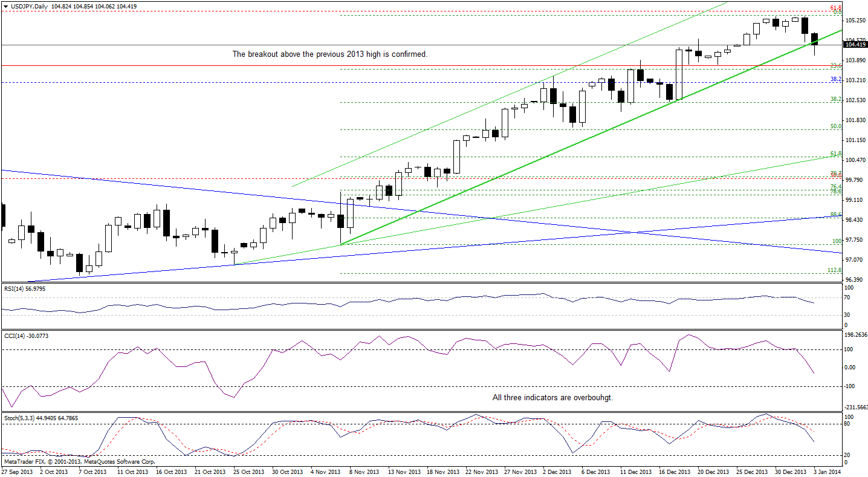Click the 20 Dec 2013 date label
The width and height of the screenshot is (868, 477).
(713, 472)
